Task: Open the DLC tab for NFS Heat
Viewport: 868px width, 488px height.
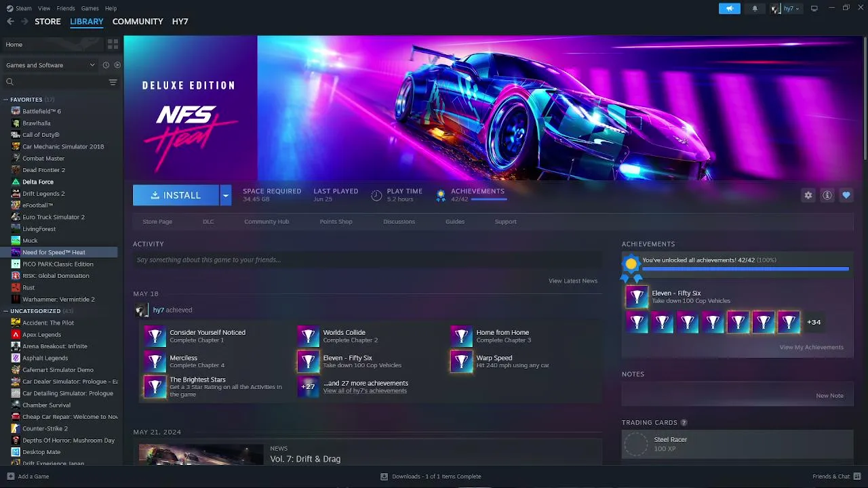Action: (208, 222)
